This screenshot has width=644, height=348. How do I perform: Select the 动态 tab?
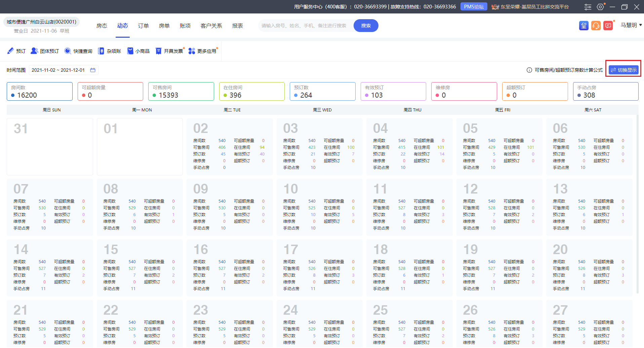[123, 26]
